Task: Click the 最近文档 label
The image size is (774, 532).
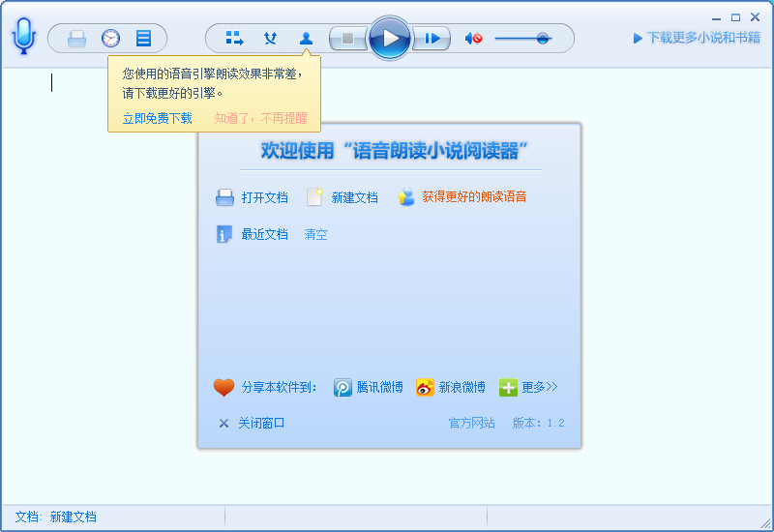Action: (x=264, y=234)
